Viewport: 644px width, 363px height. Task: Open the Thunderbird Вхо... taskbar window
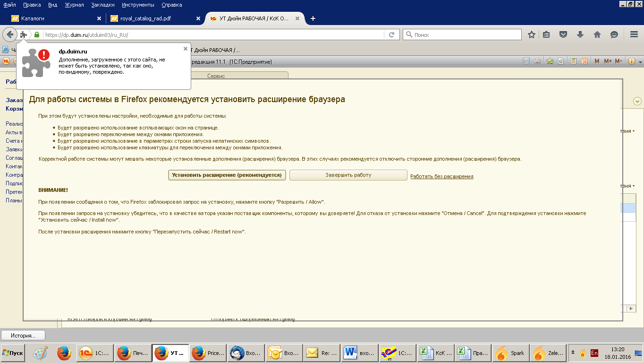[x=246, y=353]
